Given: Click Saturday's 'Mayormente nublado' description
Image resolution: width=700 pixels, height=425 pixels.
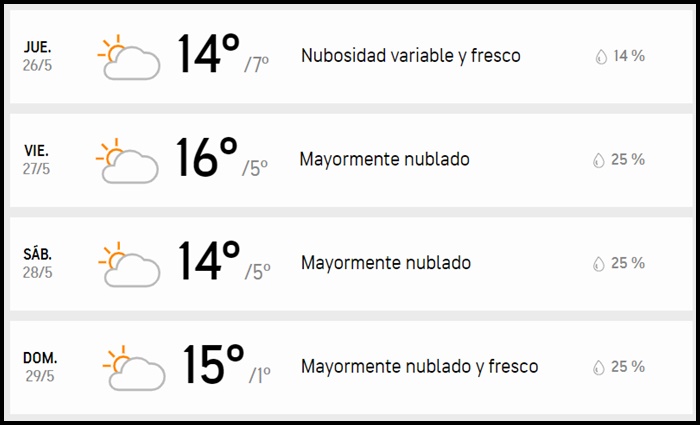Looking at the screenshot, I should pos(385,263).
